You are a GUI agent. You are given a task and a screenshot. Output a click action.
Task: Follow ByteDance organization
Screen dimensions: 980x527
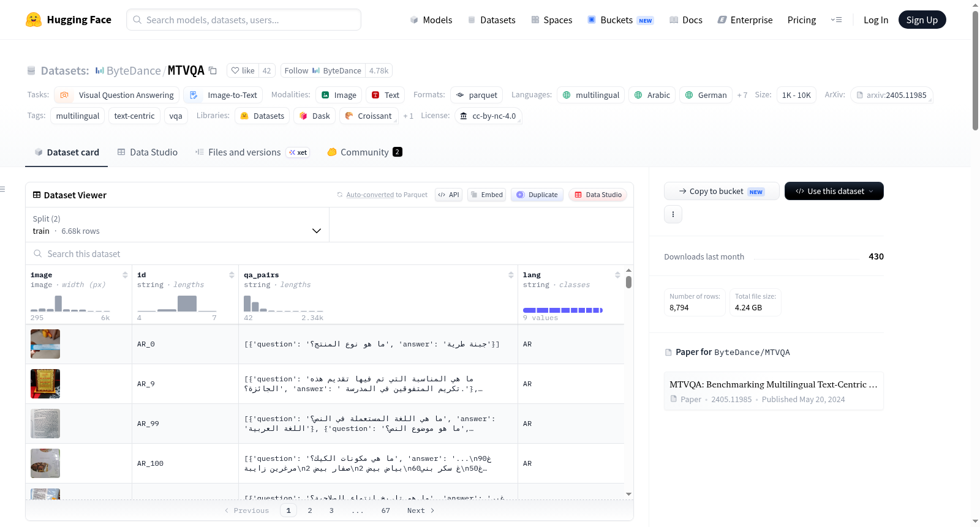pyautogui.click(x=323, y=70)
